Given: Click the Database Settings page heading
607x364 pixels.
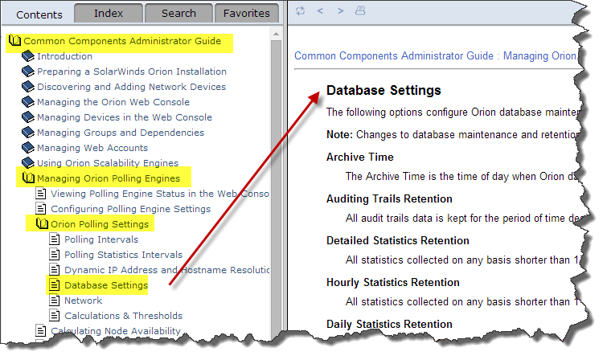Looking at the screenshot, I should pyautogui.click(x=383, y=91).
